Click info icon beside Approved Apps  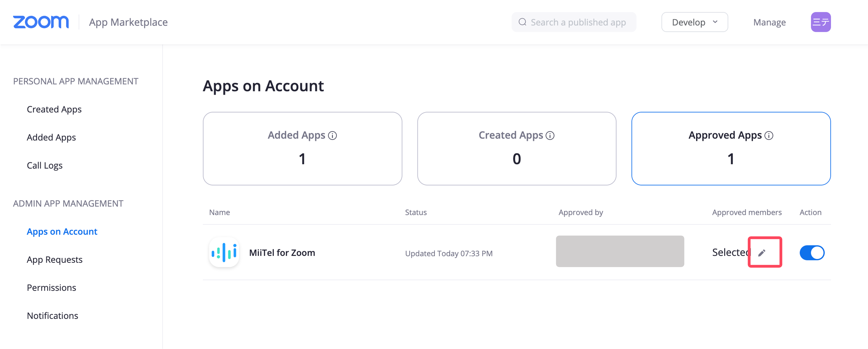[769, 135]
